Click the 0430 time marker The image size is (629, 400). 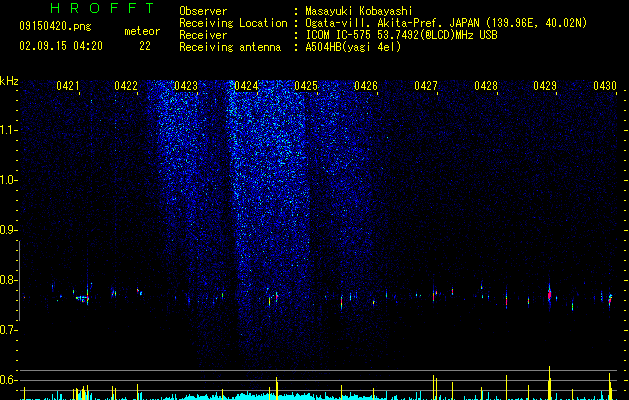coord(605,86)
